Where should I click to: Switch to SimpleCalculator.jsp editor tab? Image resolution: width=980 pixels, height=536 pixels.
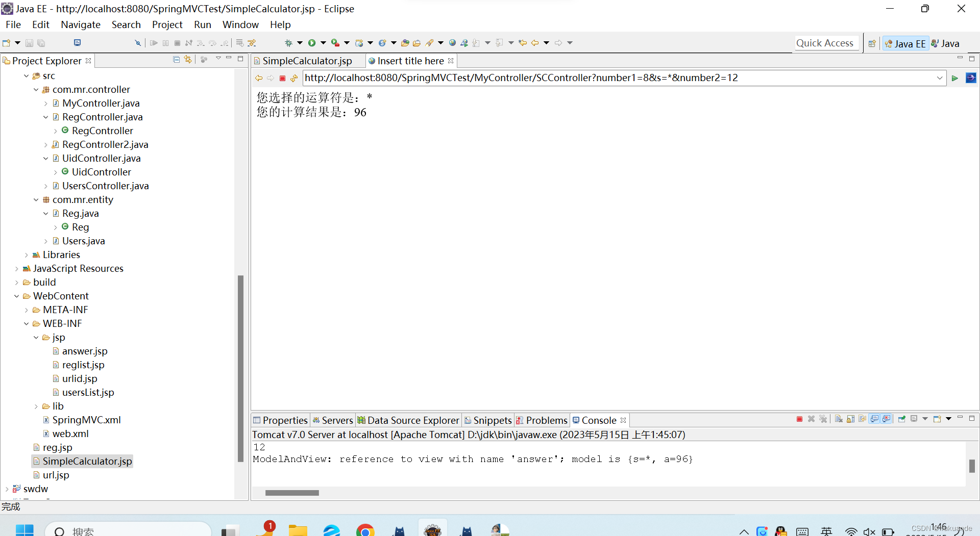307,61
